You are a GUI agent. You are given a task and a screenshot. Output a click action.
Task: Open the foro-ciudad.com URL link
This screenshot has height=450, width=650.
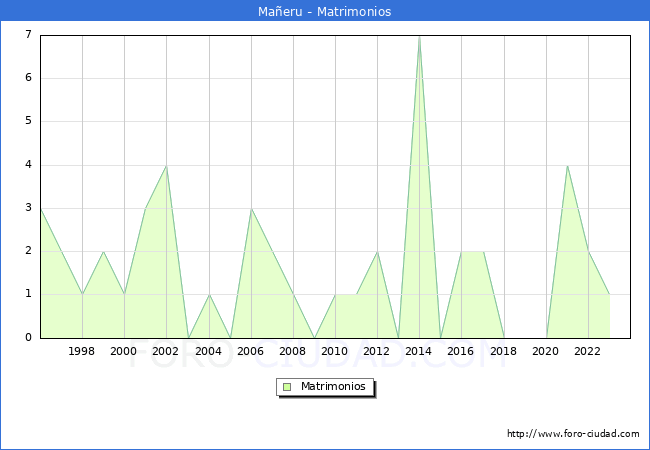[x=573, y=434]
